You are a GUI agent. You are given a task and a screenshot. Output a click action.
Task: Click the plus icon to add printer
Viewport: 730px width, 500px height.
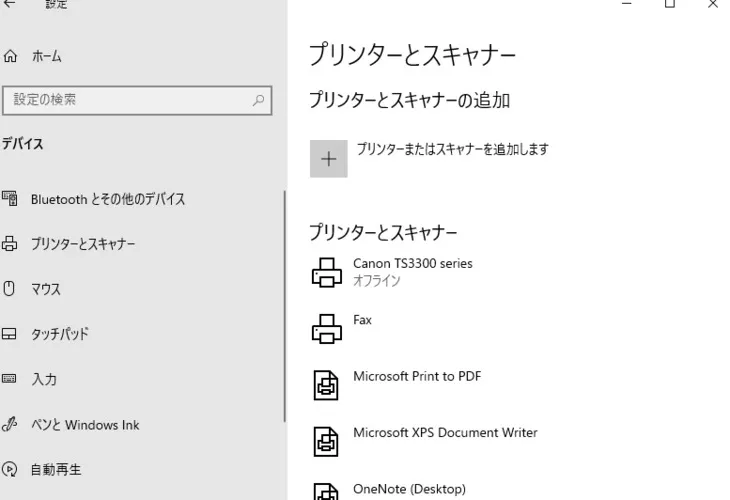tap(329, 158)
